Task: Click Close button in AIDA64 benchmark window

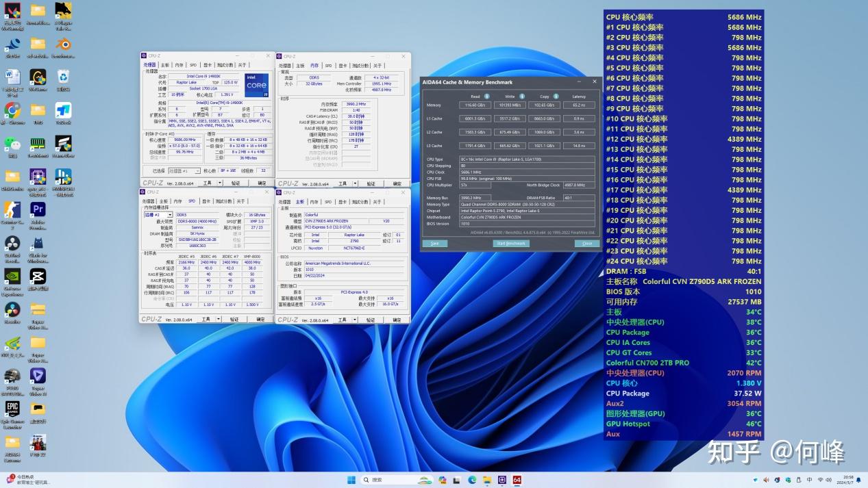Action: coord(586,243)
